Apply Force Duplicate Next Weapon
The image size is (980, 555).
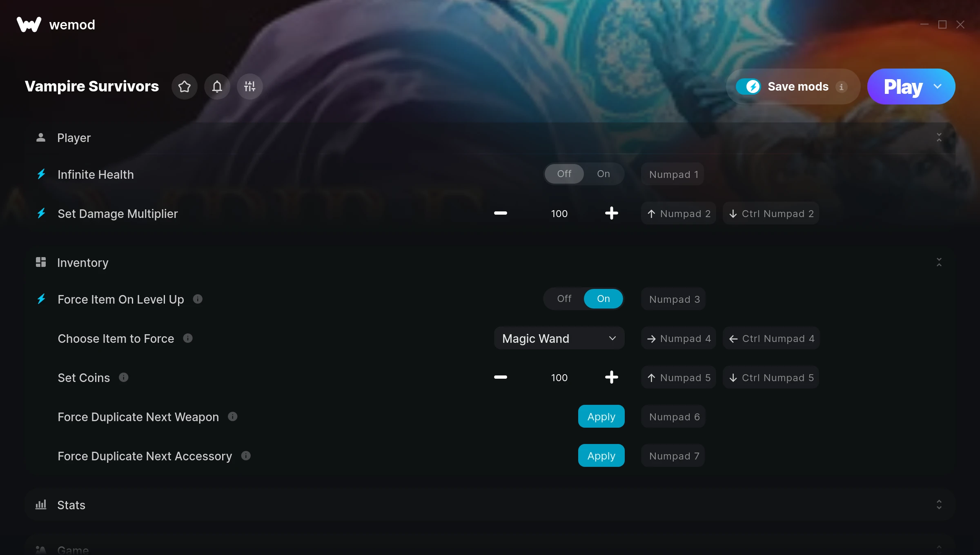point(601,417)
